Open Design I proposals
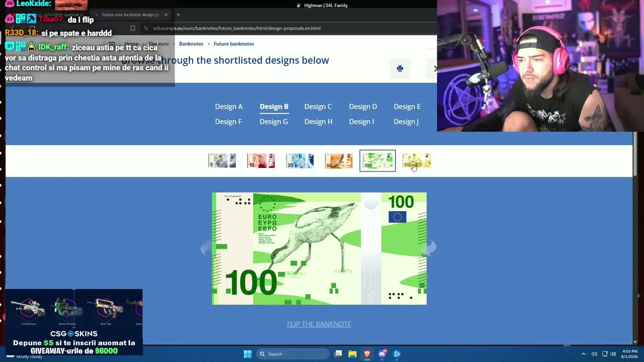The image size is (644, 362). (x=361, y=122)
